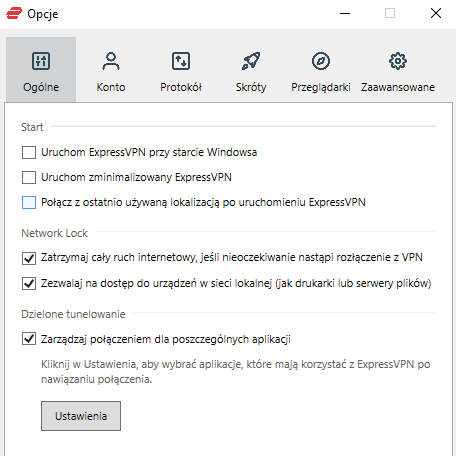Open the Zaawansowane gear icon
The height and width of the screenshot is (456, 456).
(398, 61)
